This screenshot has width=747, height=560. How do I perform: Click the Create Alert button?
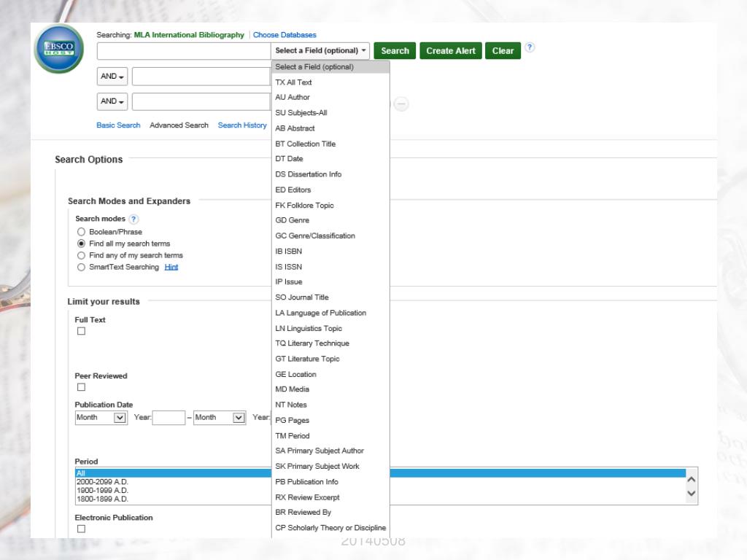(x=451, y=51)
